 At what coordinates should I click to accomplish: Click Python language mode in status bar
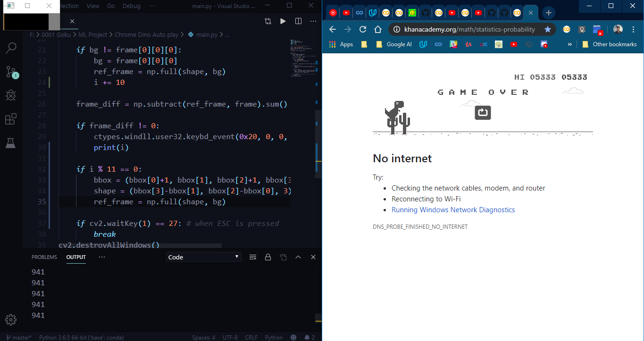click(x=274, y=337)
